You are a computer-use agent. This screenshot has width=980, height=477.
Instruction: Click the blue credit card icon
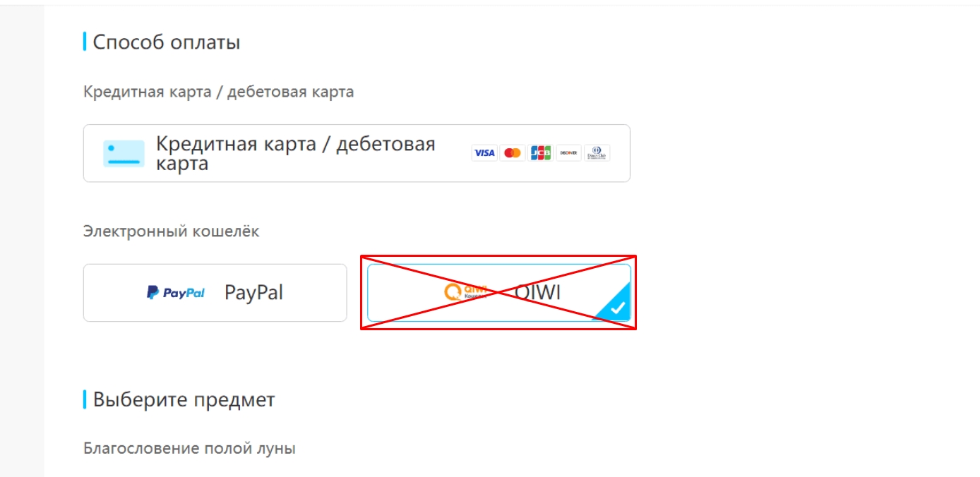coord(124,153)
